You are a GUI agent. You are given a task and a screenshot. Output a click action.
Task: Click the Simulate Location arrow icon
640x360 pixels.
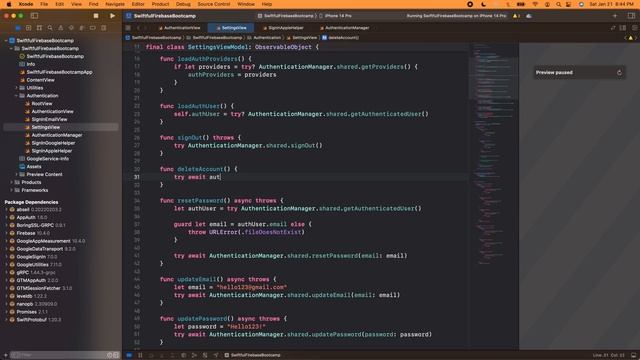[216, 355]
